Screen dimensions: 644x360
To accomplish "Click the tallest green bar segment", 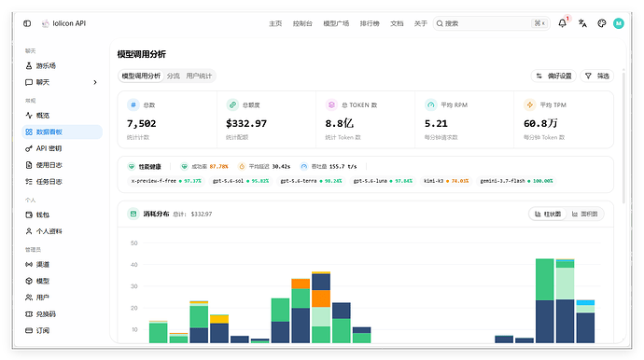I will [545, 280].
